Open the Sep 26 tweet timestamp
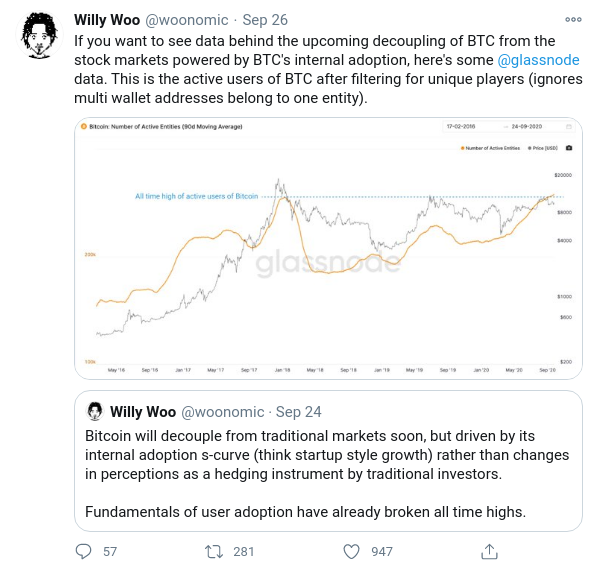Viewport: 598px width, 571px height. pos(265,20)
